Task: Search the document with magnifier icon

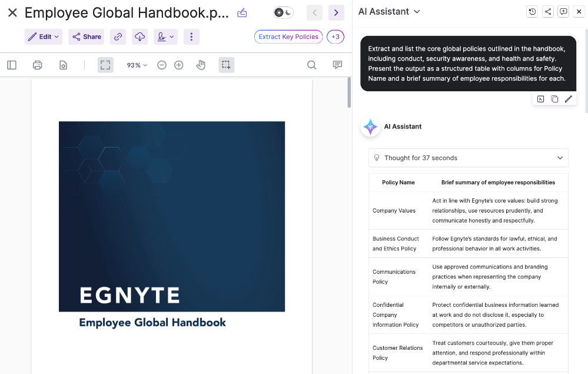Action: coord(311,65)
